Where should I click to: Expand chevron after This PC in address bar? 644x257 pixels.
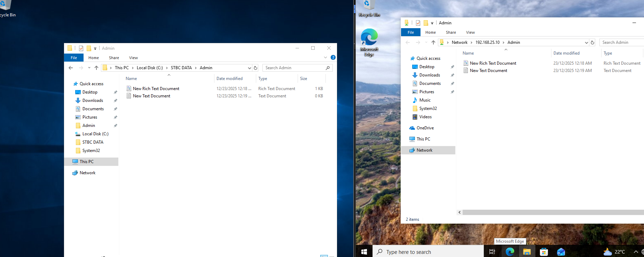point(133,68)
